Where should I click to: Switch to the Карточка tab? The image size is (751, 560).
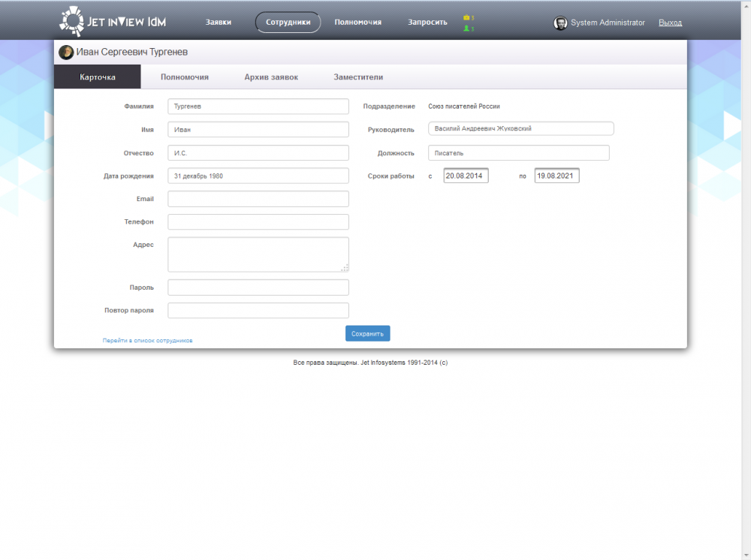97,77
